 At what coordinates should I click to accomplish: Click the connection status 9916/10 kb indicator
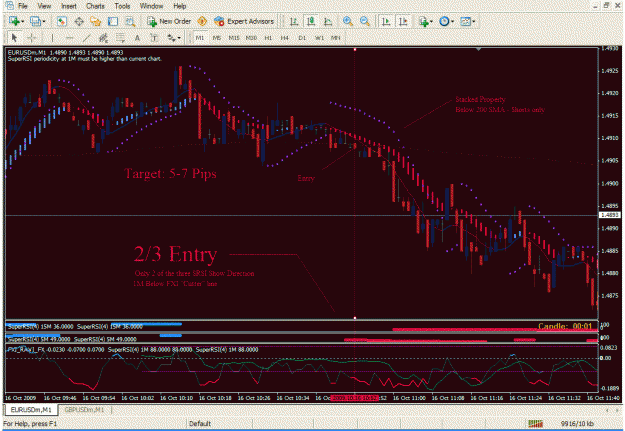[577, 423]
